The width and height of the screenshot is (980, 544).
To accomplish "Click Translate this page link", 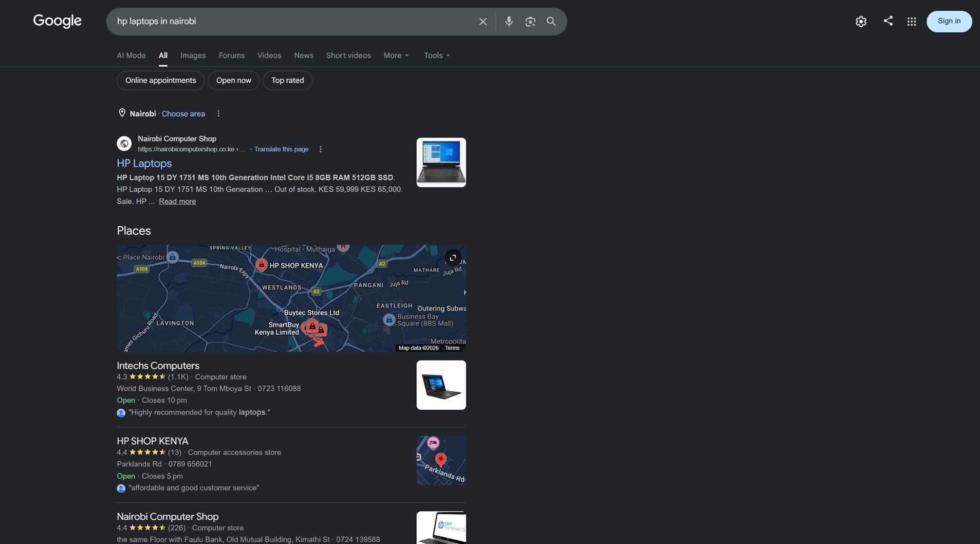I will click(x=281, y=149).
